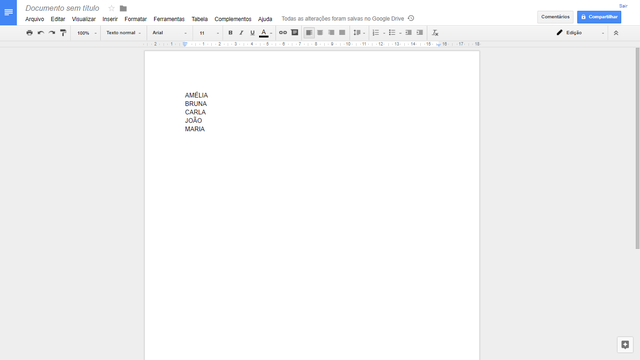
Task: Open the Arquivo menu
Action: (35, 19)
